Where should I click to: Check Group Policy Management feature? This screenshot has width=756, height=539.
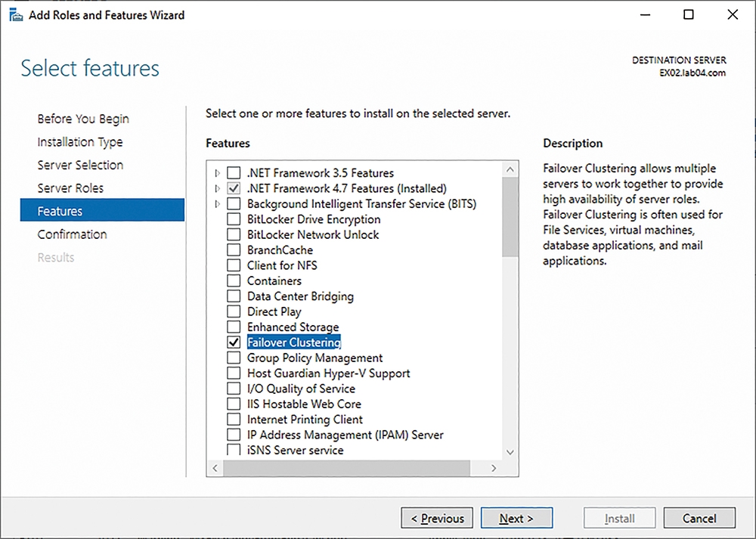coord(234,358)
